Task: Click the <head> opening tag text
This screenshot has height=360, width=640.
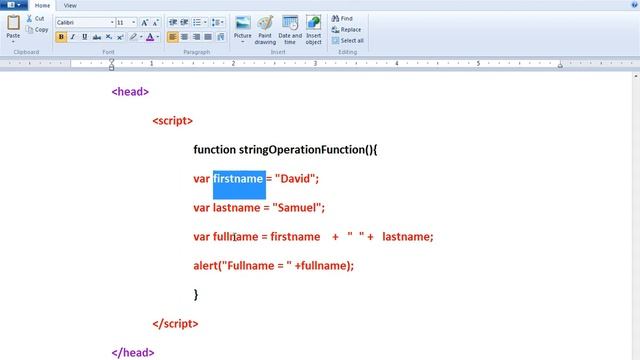Action: click(130, 91)
